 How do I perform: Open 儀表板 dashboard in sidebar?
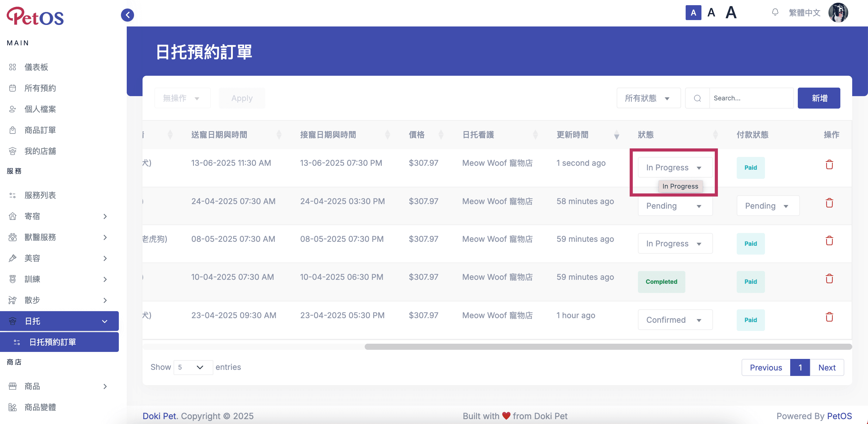click(x=36, y=67)
